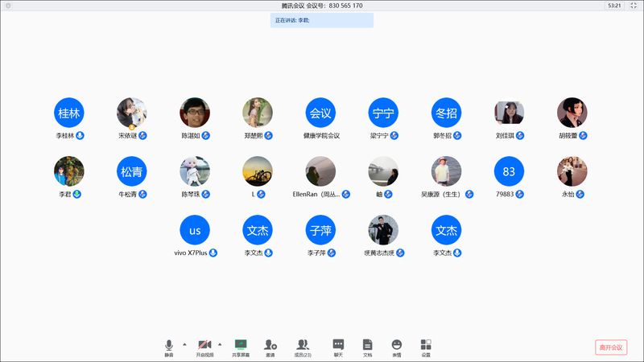Click the green active mic icon beside 李君

coord(77,195)
